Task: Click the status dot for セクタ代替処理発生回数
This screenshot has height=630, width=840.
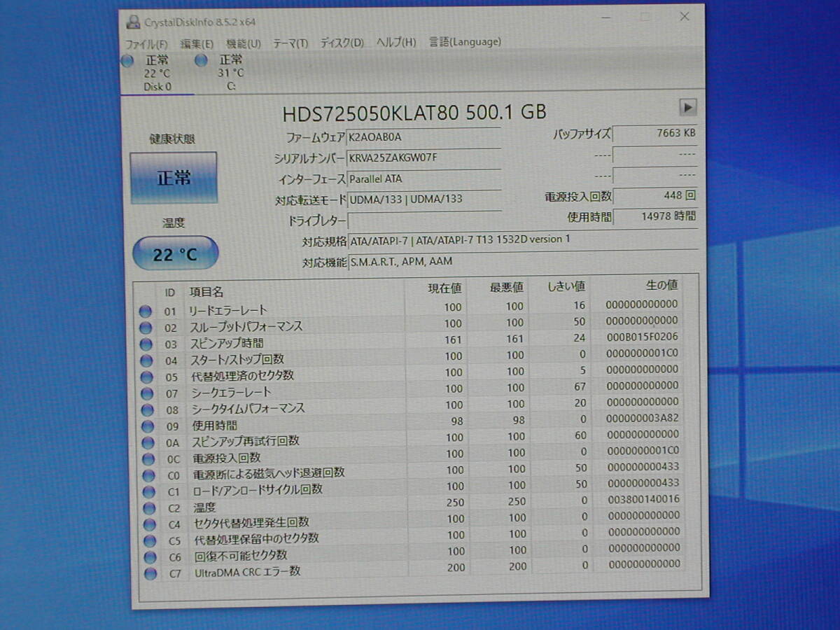Action: click(149, 524)
